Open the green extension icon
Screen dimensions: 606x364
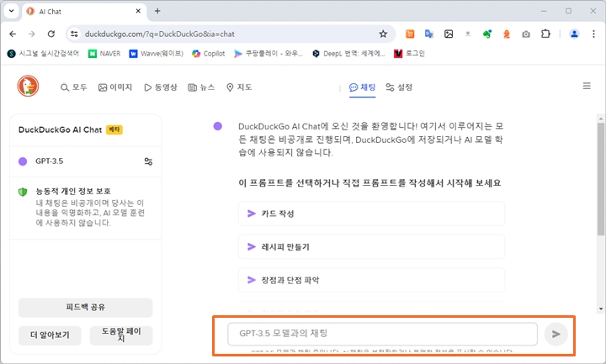487,34
